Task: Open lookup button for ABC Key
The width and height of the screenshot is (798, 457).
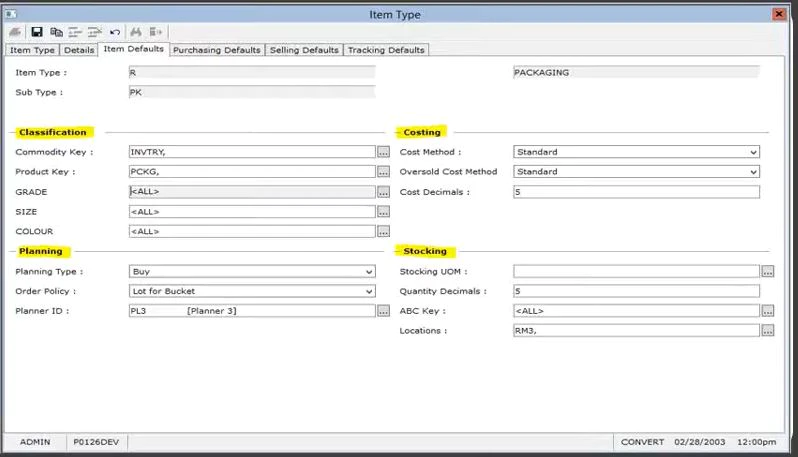Action: point(767,310)
